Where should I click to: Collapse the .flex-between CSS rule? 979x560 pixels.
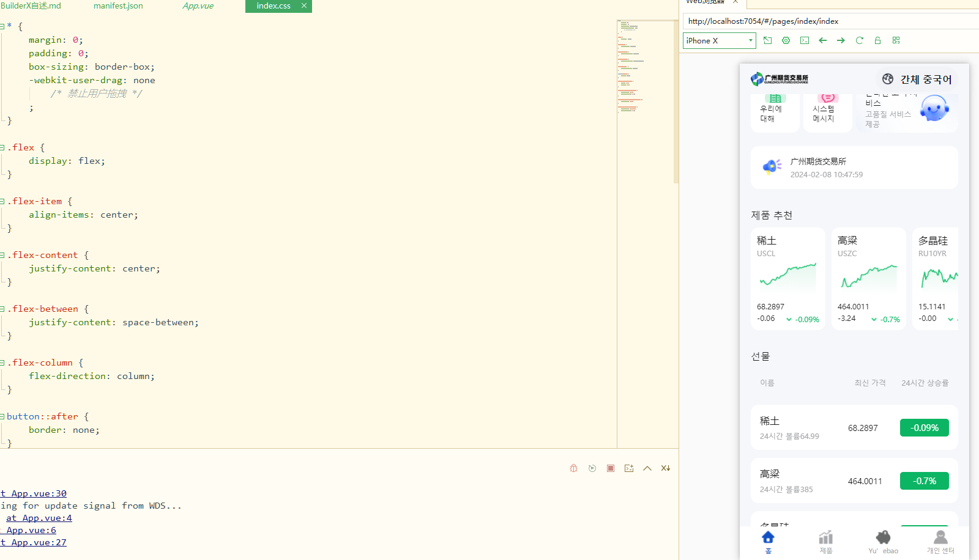[x=2, y=309]
